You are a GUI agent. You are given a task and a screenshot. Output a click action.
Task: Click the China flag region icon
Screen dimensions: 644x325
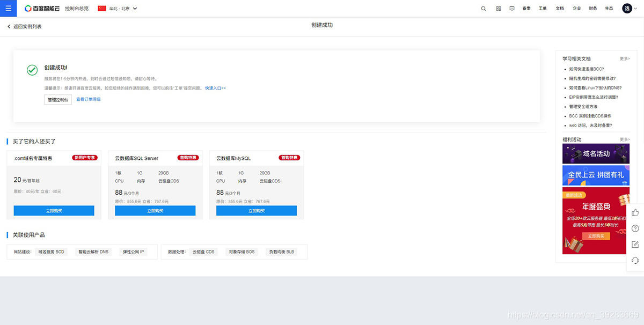pyautogui.click(x=102, y=9)
